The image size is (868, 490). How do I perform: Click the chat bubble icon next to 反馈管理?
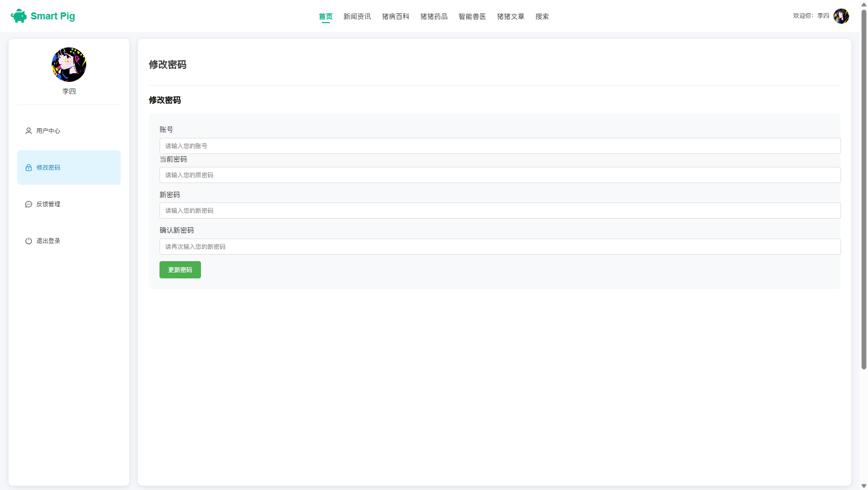coord(29,204)
